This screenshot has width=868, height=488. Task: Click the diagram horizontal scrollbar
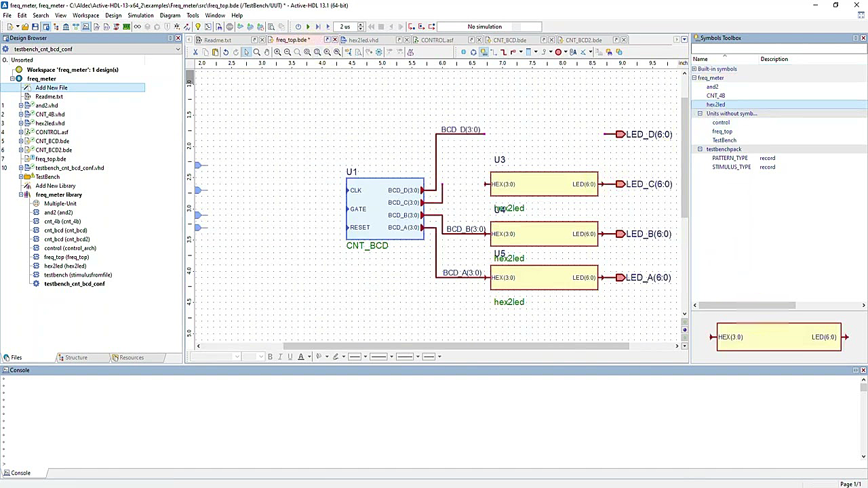[x=456, y=346]
